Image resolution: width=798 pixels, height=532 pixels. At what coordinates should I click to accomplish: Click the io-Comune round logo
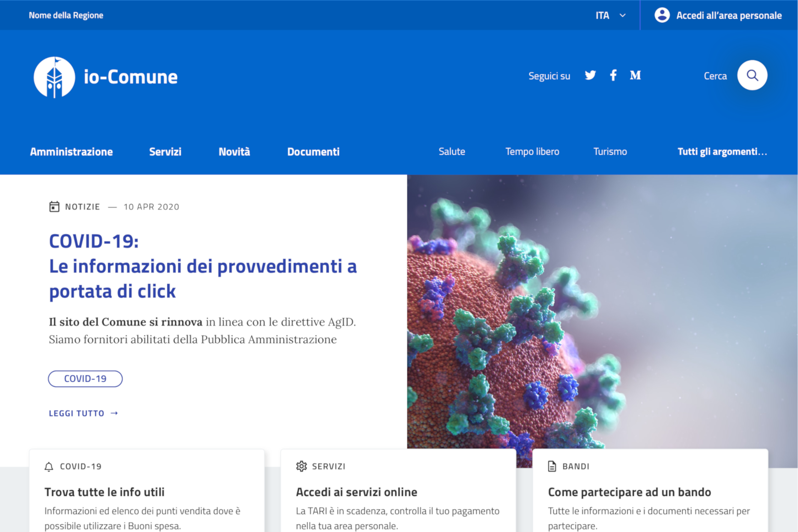54,77
